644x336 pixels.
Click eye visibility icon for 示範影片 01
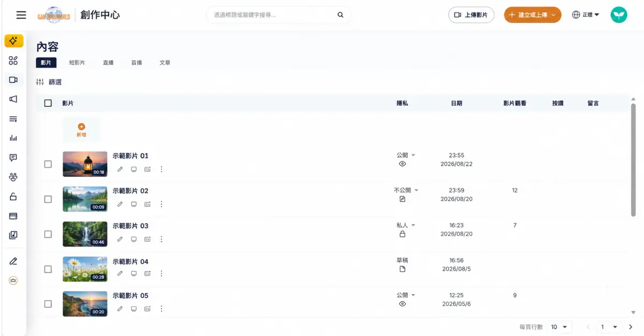(x=402, y=164)
